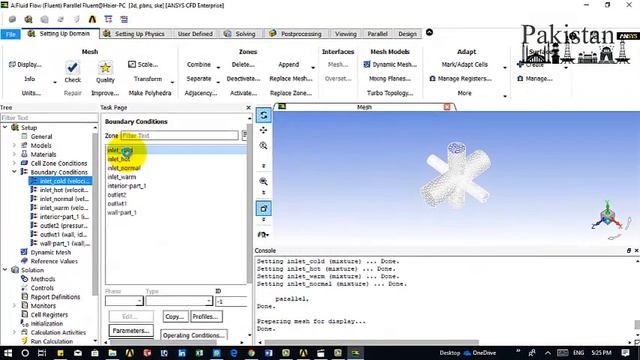The image size is (640, 360).
Task: Select outlet2 in the zone list
Action: pyautogui.click(x=176, y=195)
